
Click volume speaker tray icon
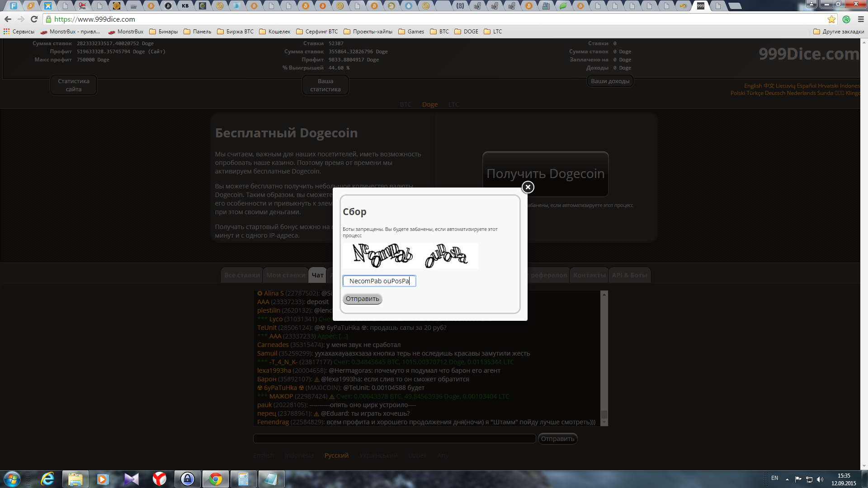(x=820, y=479)
